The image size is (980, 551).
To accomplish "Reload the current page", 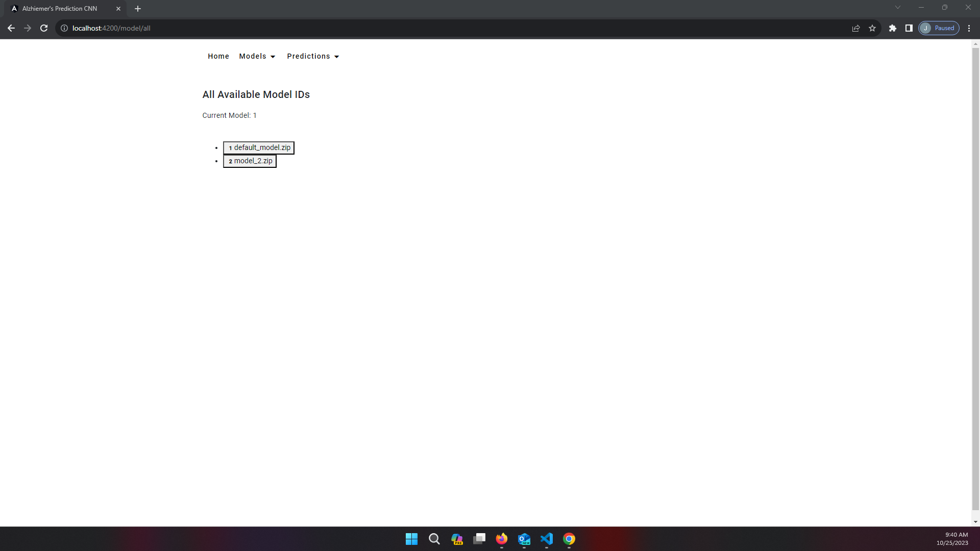I will pyautogui.click(x=44, y=28).
